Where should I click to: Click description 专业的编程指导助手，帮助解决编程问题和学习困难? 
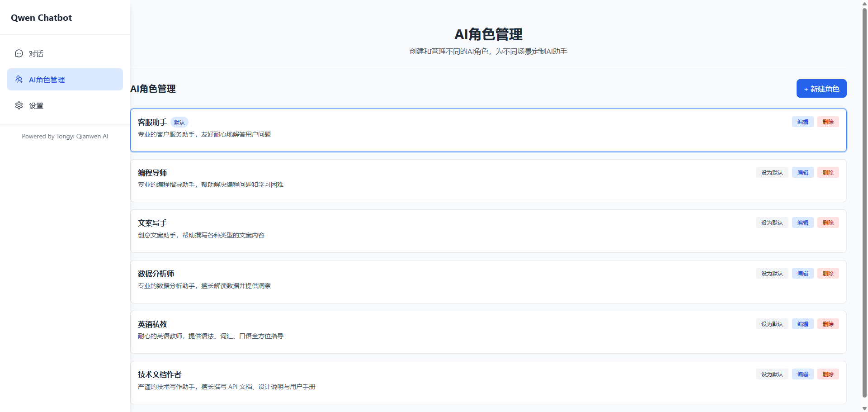[211, 185]
